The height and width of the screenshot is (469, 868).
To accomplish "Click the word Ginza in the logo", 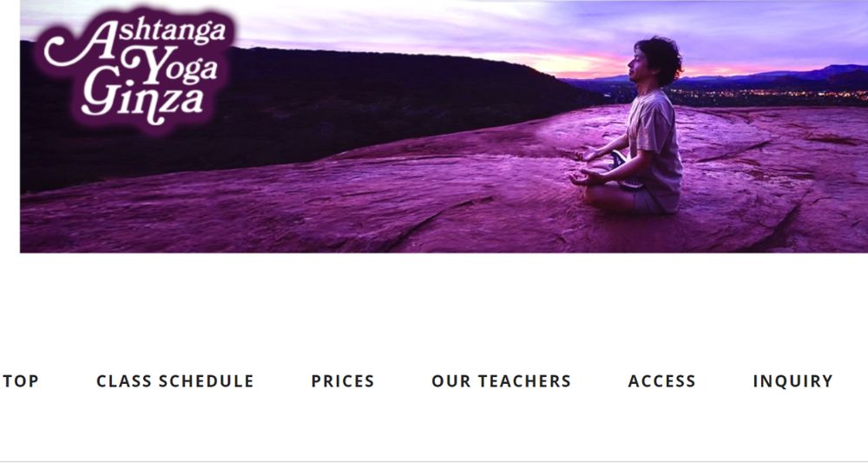I will (143, 100).
